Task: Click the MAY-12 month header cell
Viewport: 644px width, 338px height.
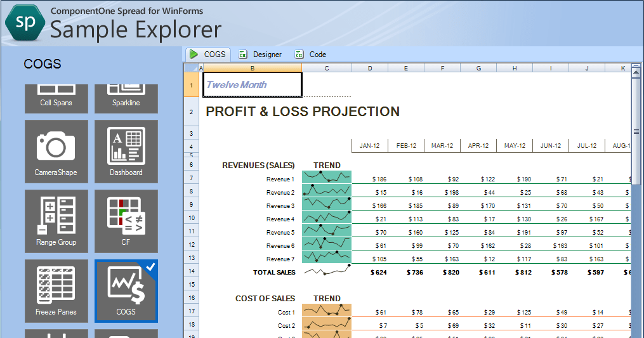Action: click(515, 146)
